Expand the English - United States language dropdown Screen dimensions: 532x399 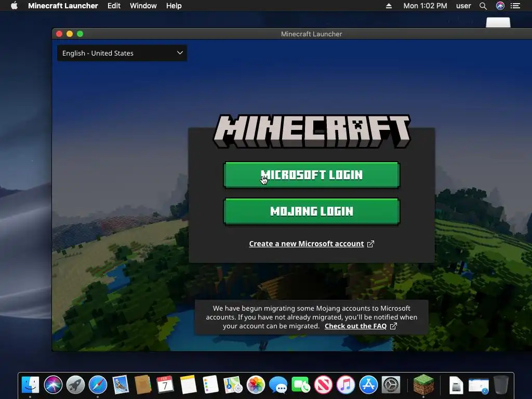click(122, 53)
